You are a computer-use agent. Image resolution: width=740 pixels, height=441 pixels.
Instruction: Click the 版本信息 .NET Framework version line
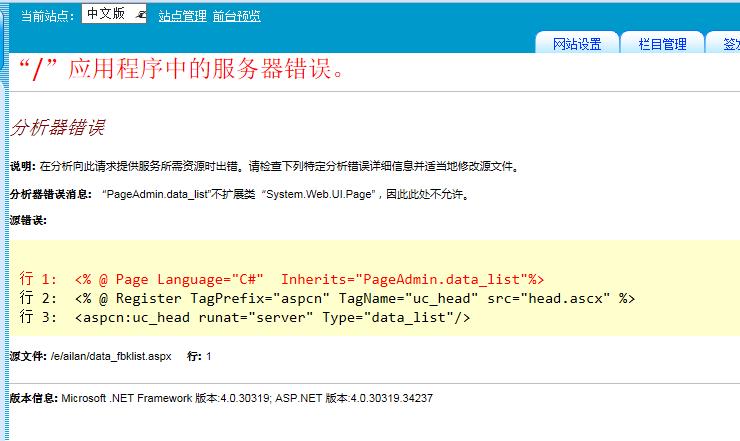coord(221,398)
